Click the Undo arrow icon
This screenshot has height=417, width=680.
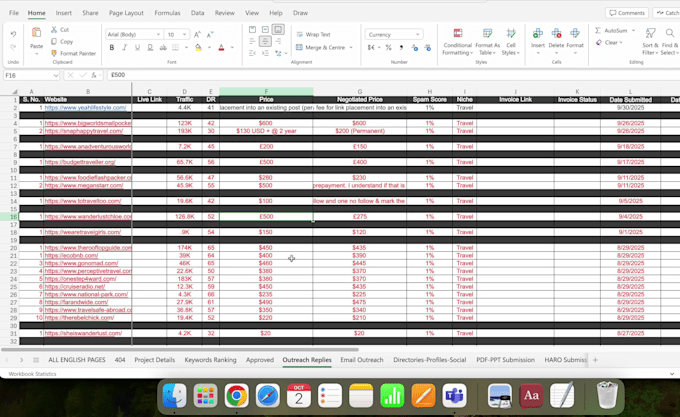point(13,34)
